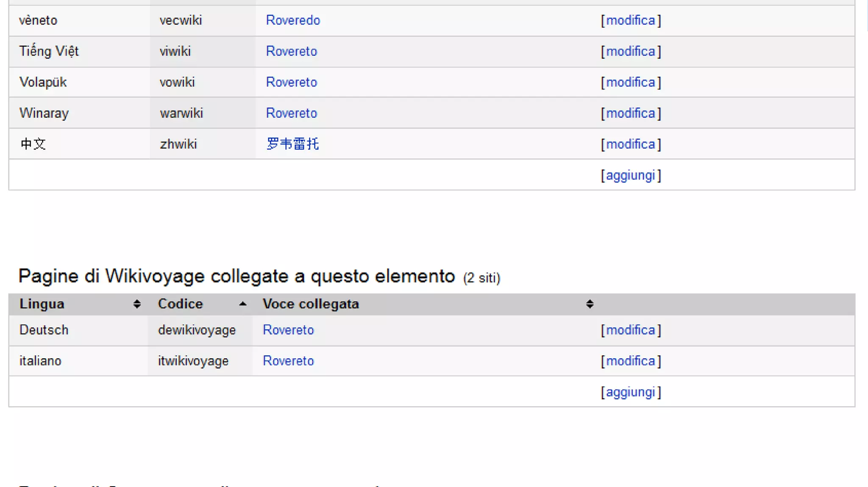The image size is (868, 487).
Task: Open the dewikivoyage Rovereto link
Action: point(288,330)
